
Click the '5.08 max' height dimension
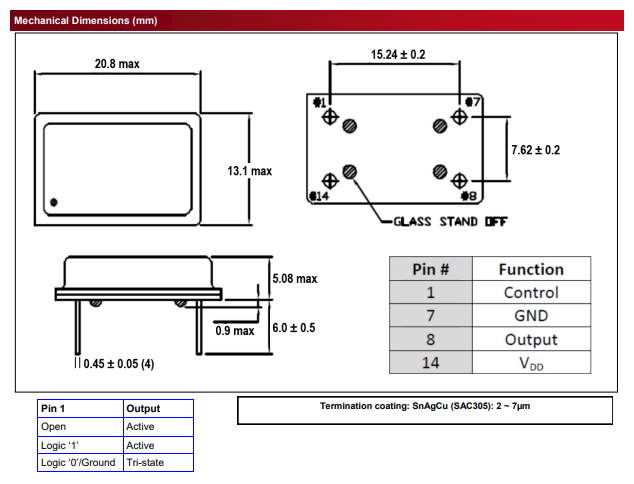coord(294,278)
